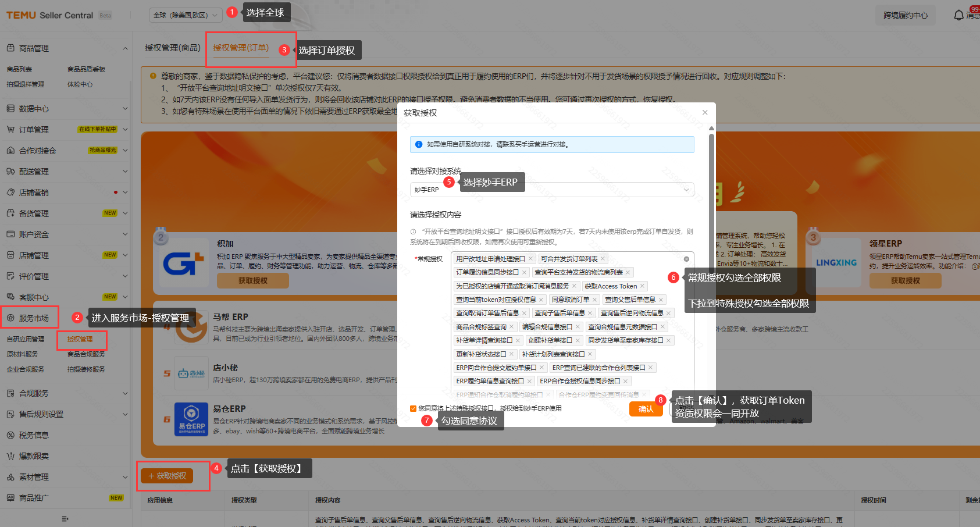Click the 服务市场 sidebar icon
The image size is (980, 527).
[10, 318]
